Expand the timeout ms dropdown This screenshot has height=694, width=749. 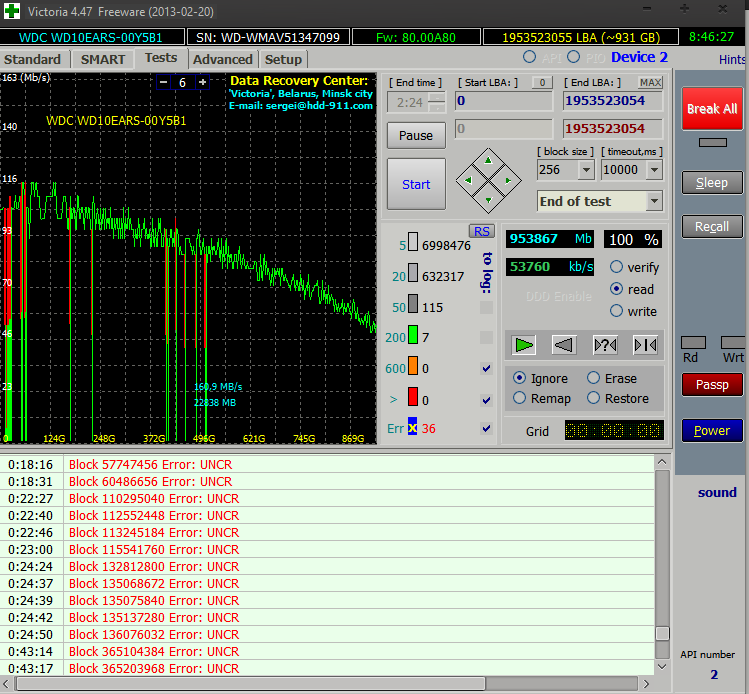654,170
